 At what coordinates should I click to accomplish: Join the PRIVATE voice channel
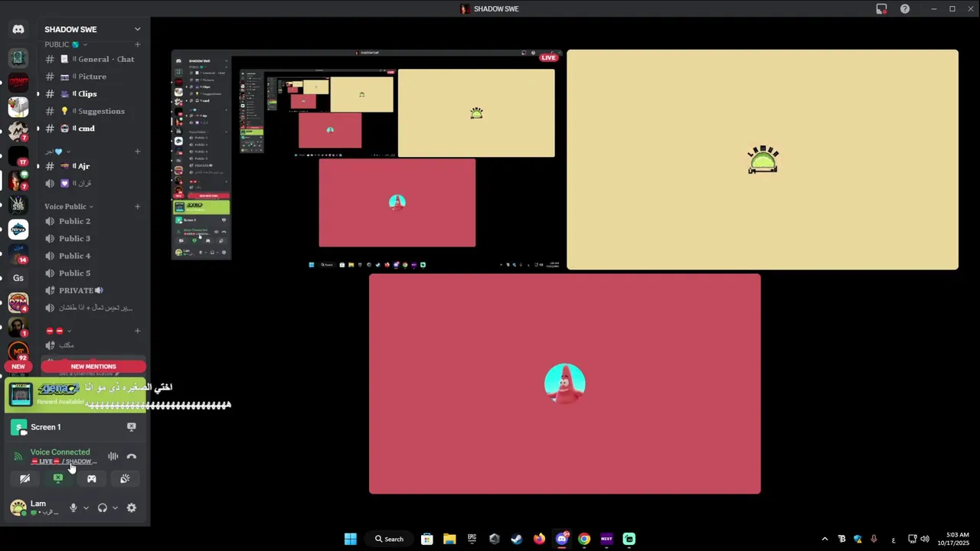pyautogui.click(x=93, y=291)
